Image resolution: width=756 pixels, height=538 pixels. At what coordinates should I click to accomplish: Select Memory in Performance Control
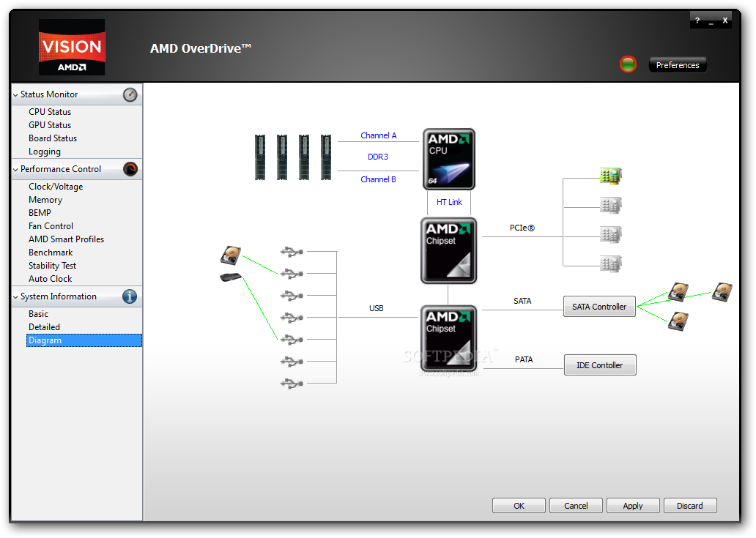coord(45,200)
